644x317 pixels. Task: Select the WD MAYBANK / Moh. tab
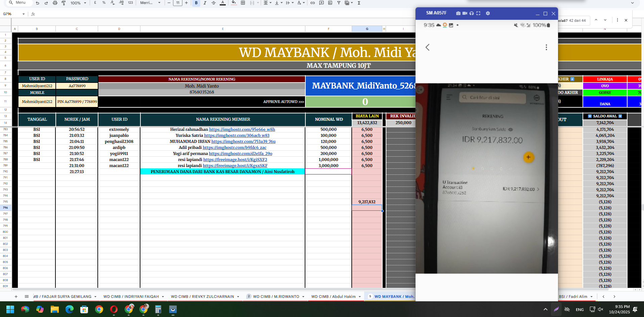point(394,297)
